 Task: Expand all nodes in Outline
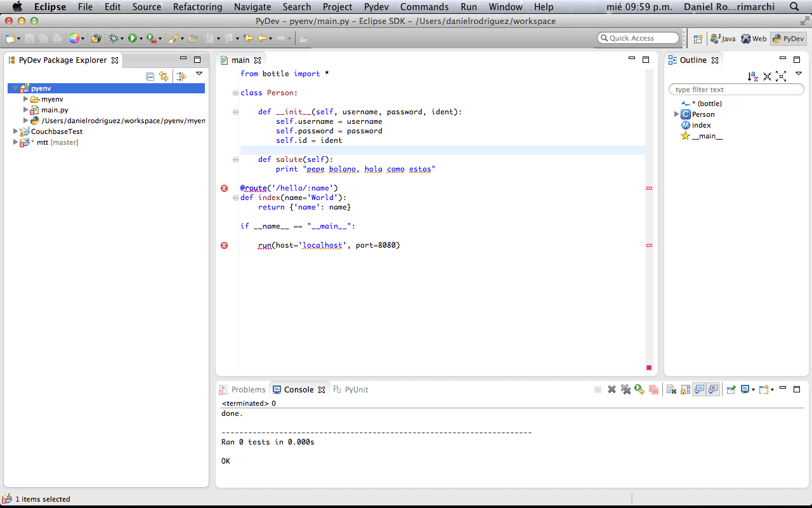click(x=781, y=76)
